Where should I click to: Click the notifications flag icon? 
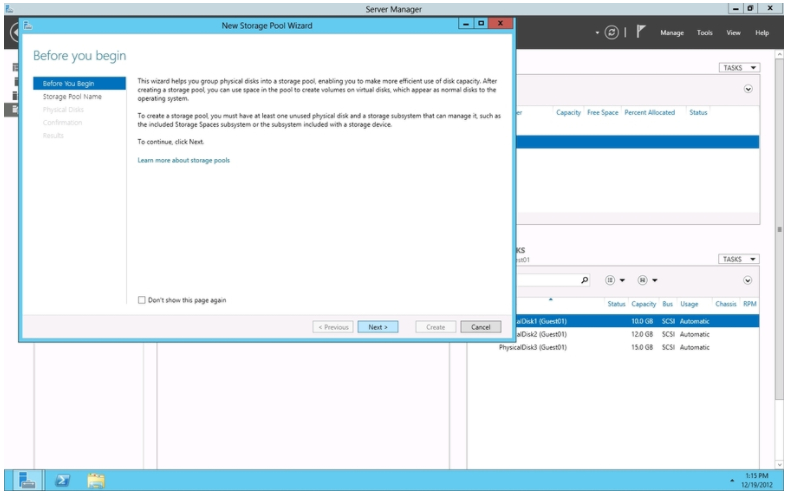point(640,32)
